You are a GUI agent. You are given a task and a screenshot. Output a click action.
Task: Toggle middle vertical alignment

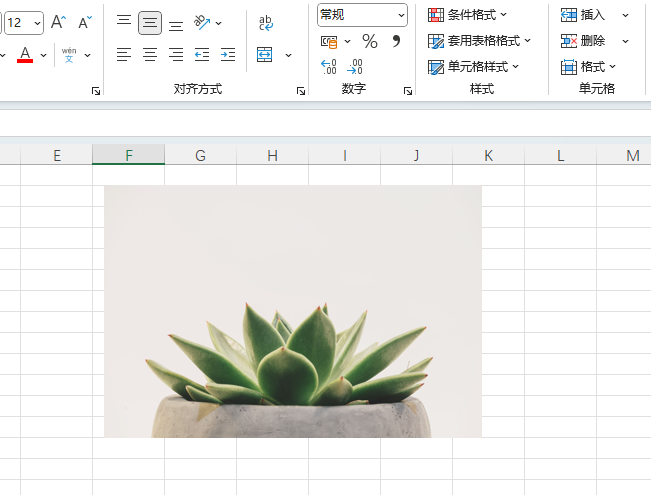[150, 22]
